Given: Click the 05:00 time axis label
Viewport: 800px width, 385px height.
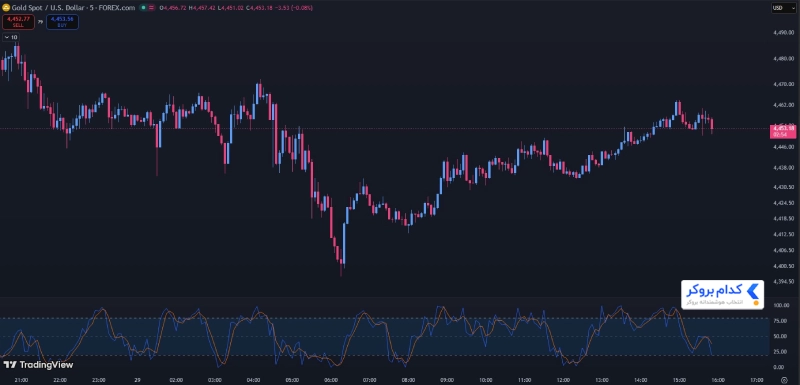Looking at the screenshot, I should coord(292,380).
